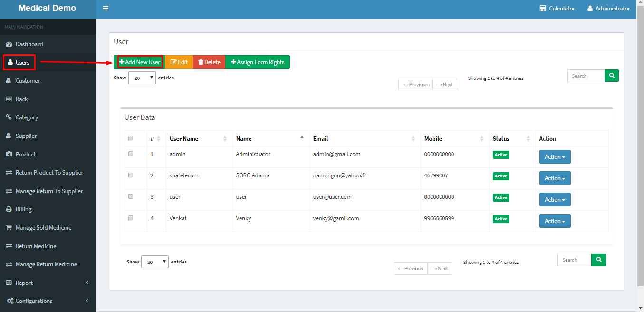Open the Return Medicine menu item
This screenshot has height=312, width=644.
(x=48, y=246)
